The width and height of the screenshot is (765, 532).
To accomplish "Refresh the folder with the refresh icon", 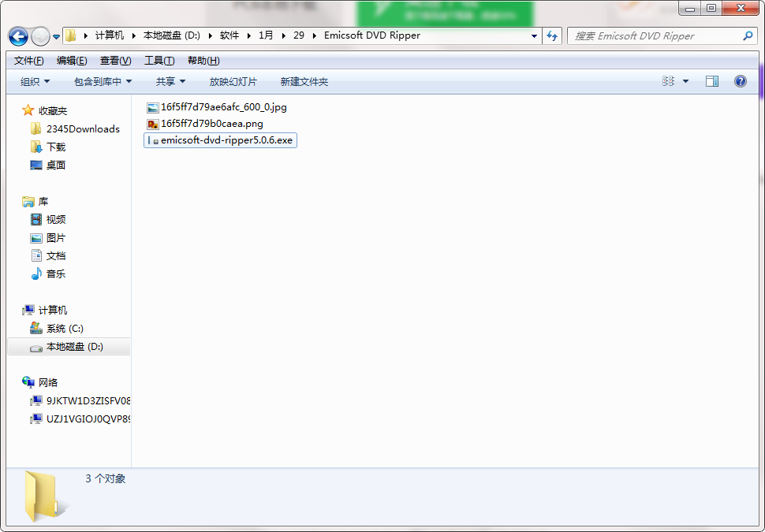I will click(552, 35).
